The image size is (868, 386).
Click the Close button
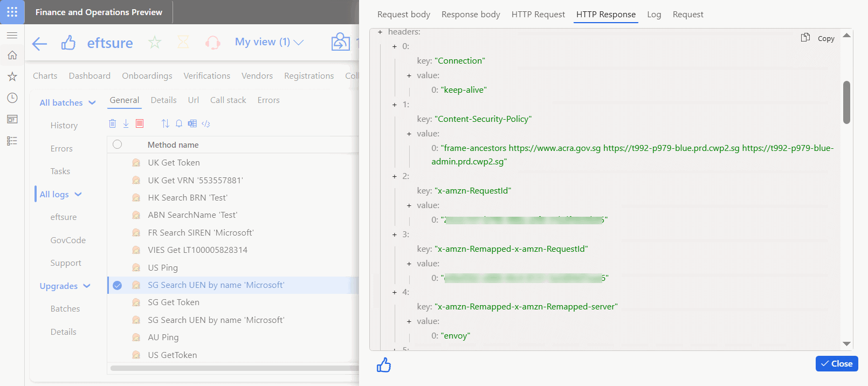click(x=837, y=364)
